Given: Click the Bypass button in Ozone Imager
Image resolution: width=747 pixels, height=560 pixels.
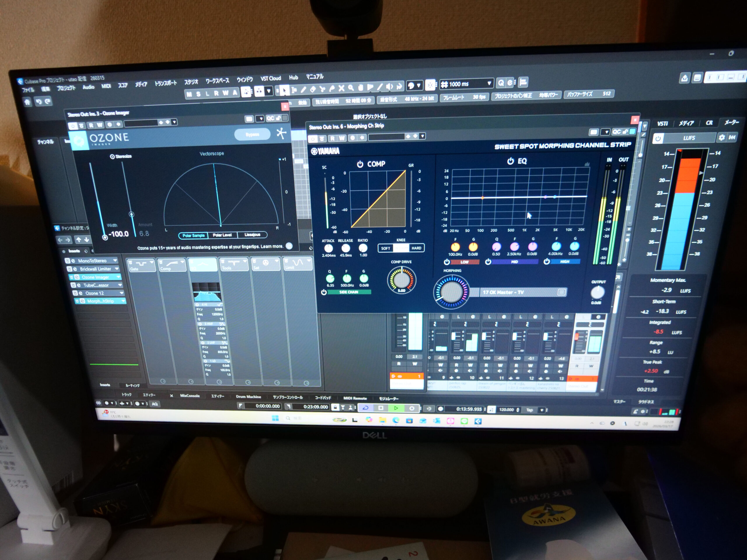Looking at the screenshot, I should tap(252, 134).
